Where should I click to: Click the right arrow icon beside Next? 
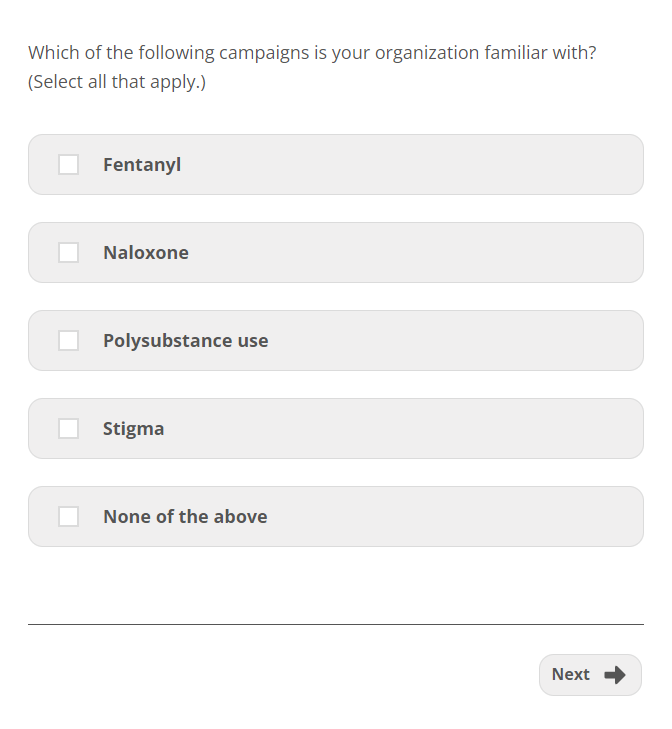pos(615,675)
